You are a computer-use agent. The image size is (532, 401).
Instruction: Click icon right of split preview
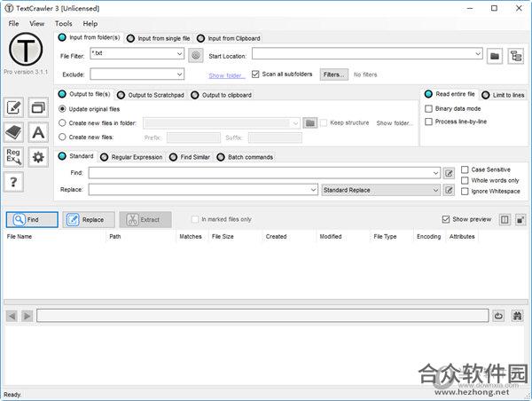click(520, 220)
